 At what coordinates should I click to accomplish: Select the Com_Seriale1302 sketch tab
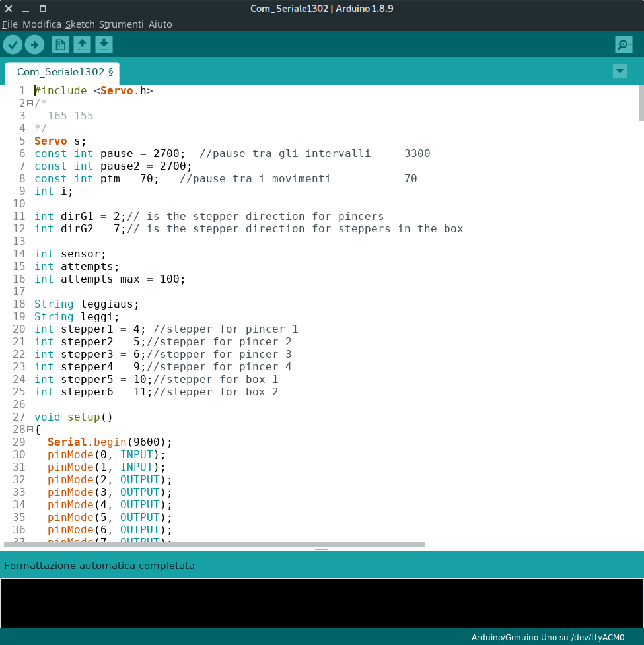[x=63, y=73]
